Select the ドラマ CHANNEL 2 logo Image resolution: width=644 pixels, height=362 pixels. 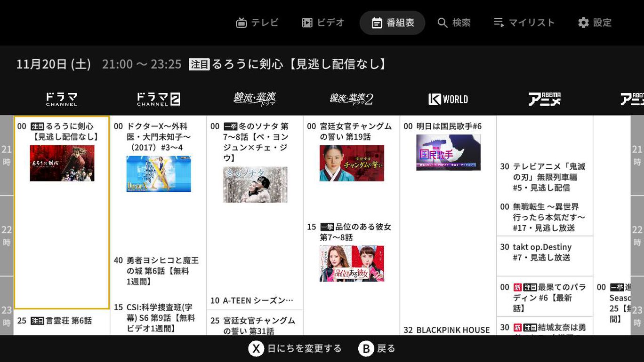pyautogui.click(x=158, y=99)
